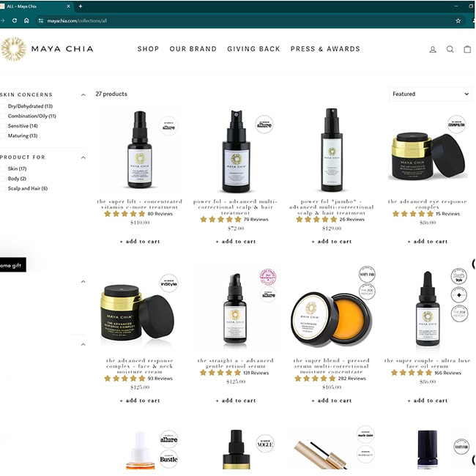Add the super lift to cart
The width and height of the screenshot is (476, 476).
[140, 242]
